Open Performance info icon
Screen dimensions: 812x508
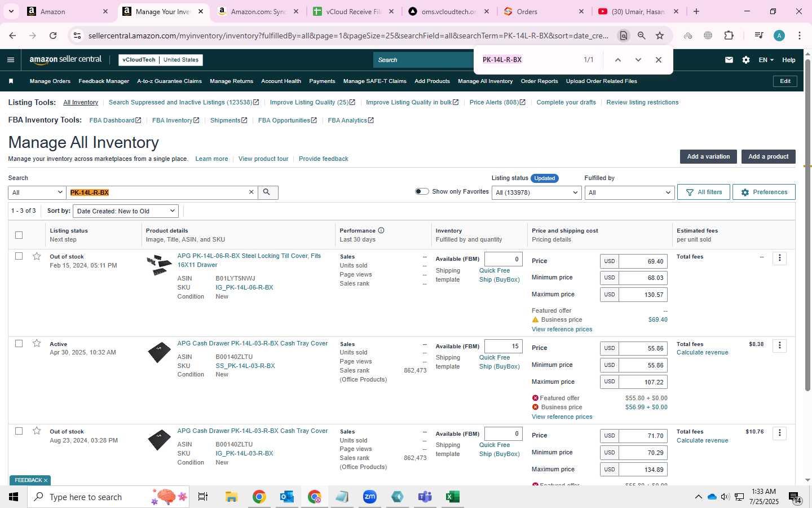381,230
